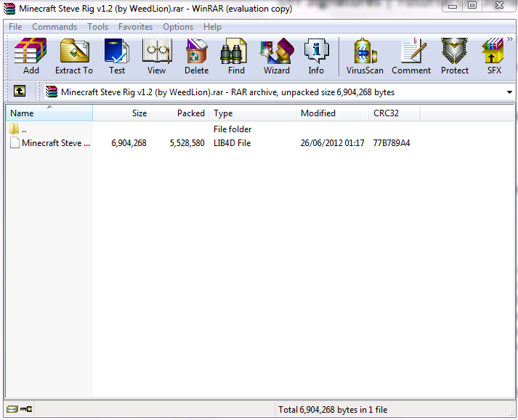Click the archive path text in address bar
The height and width of the screenshot is (420, 518).
pos(227,92)
